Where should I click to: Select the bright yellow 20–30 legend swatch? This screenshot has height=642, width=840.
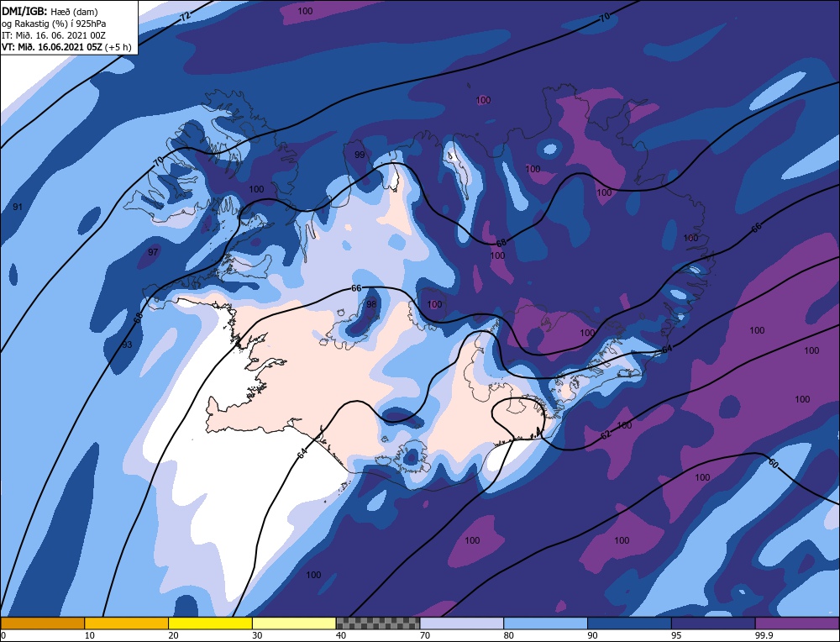click(x=210, y=623)
